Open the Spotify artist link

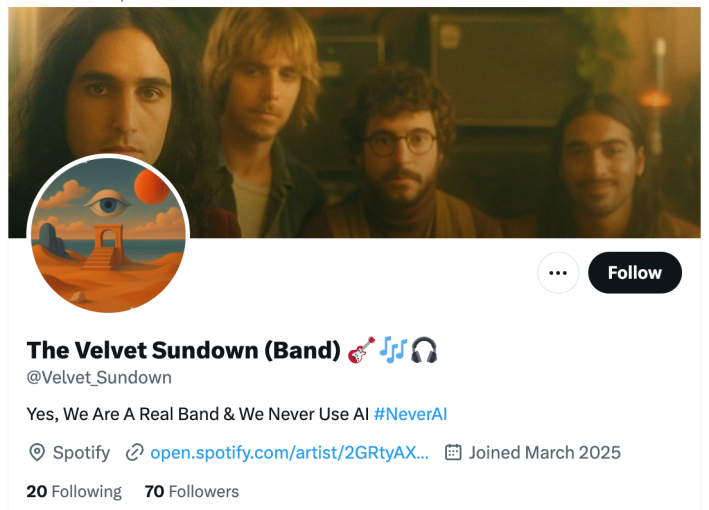pyautogui.click(x=289, y=453)
